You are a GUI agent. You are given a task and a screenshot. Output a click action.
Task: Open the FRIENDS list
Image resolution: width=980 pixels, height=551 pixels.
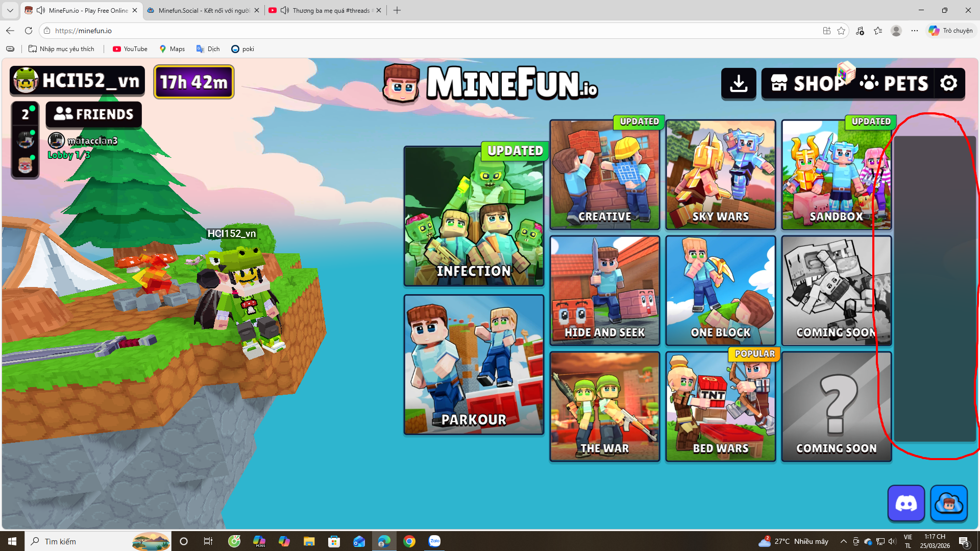coord(94,114)
